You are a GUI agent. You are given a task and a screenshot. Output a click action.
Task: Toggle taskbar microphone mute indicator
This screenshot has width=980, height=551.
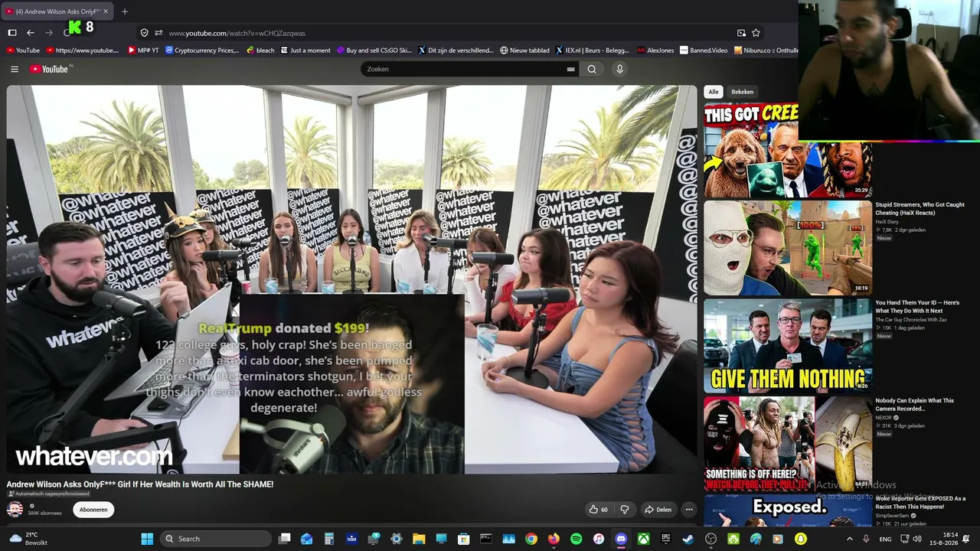tap(866, 539)
